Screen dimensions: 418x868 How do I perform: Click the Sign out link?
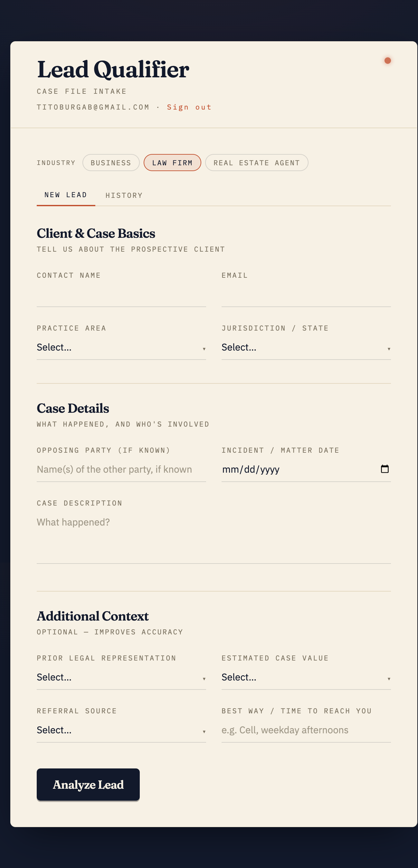coord(189,107)
